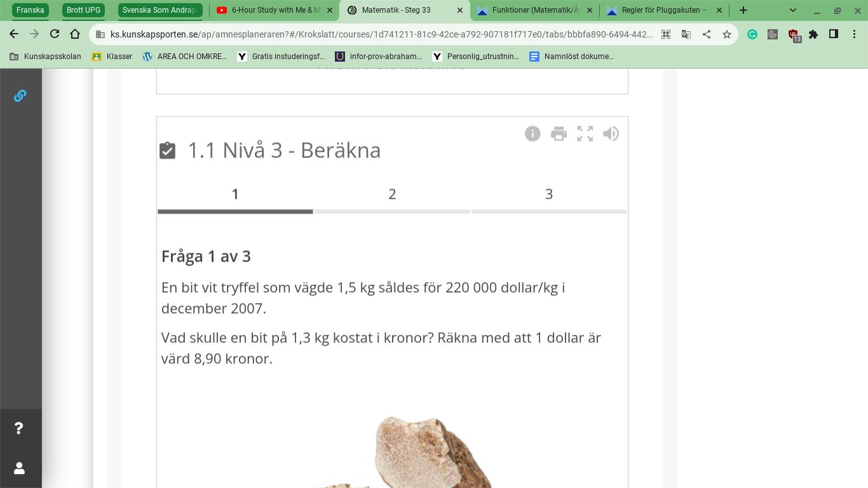Click the clipboard check icon beside title
The image size is (868, 488).
[167, 150]
